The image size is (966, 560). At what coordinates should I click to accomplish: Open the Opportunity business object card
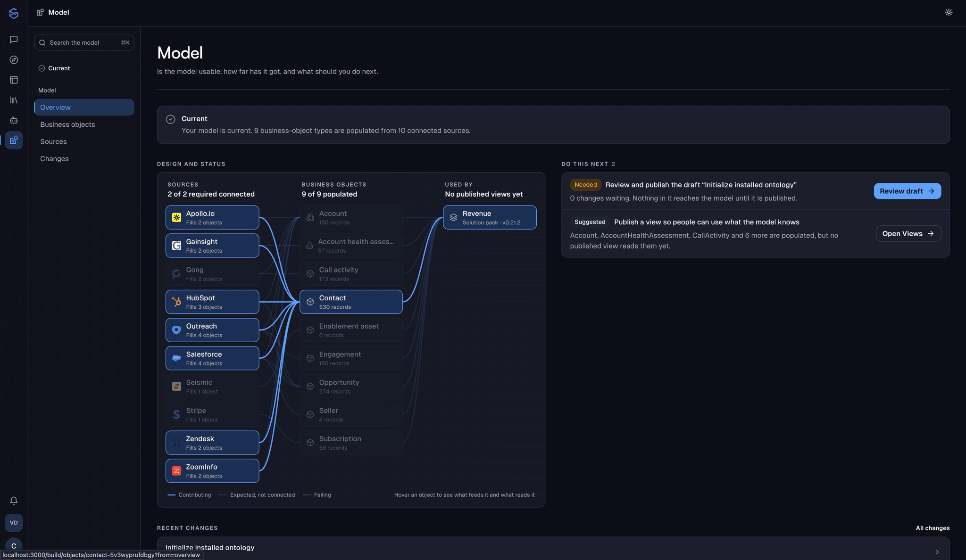click(351, 387)
